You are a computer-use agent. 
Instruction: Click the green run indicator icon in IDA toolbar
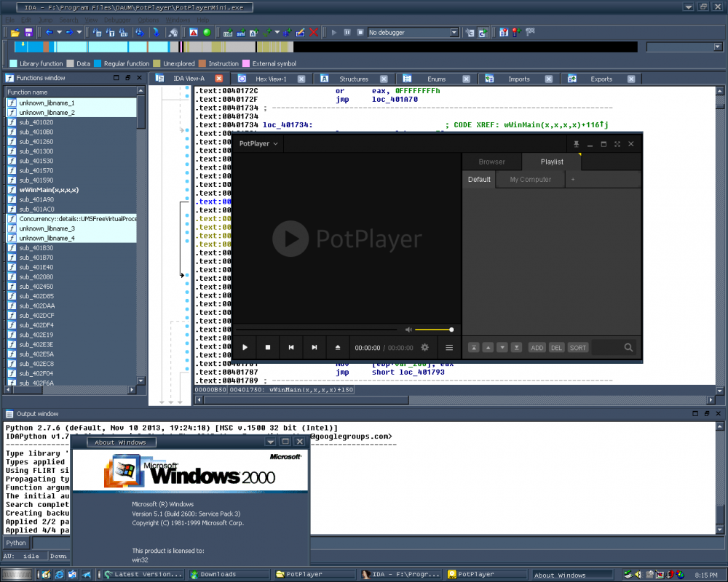[x=207, y=33]
